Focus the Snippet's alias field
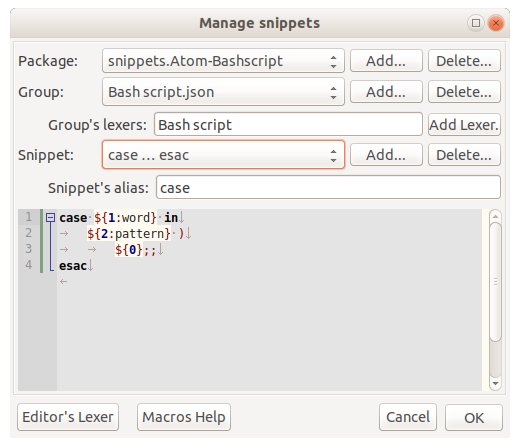 click(x=328, y=187)
